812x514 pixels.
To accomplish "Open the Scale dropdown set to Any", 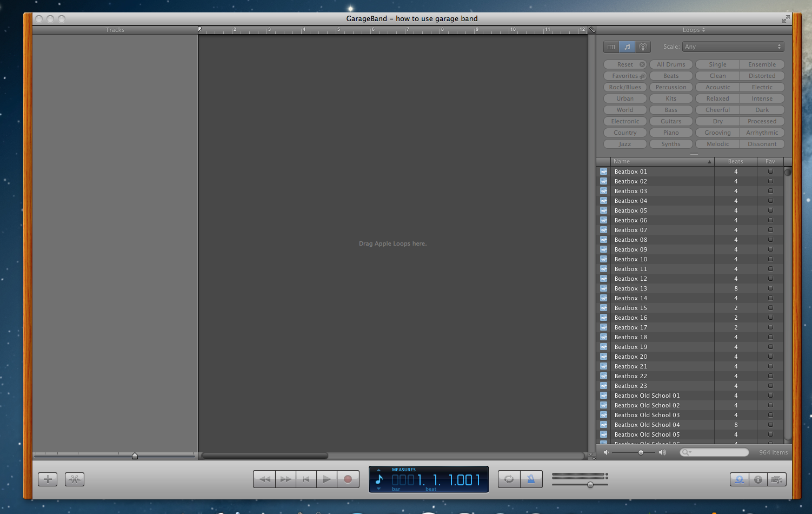I will tap(733, 47).
